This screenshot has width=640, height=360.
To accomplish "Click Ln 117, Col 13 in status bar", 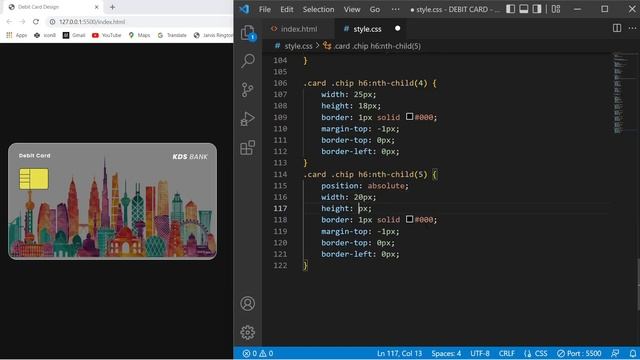I will (399, 353).
